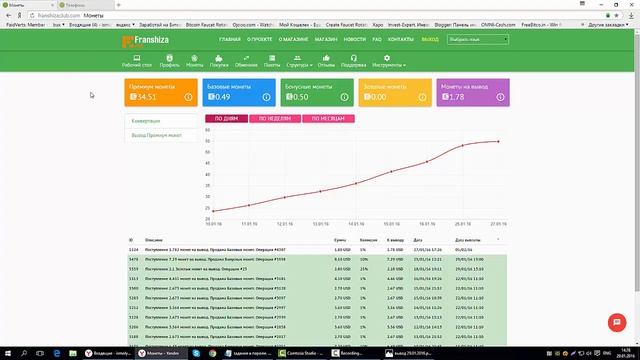Image resolution: width=640 pixels, height=360 pixels.
Task: Select the Золотые монеты 0.00 card
Action: (x=395, y=93)
